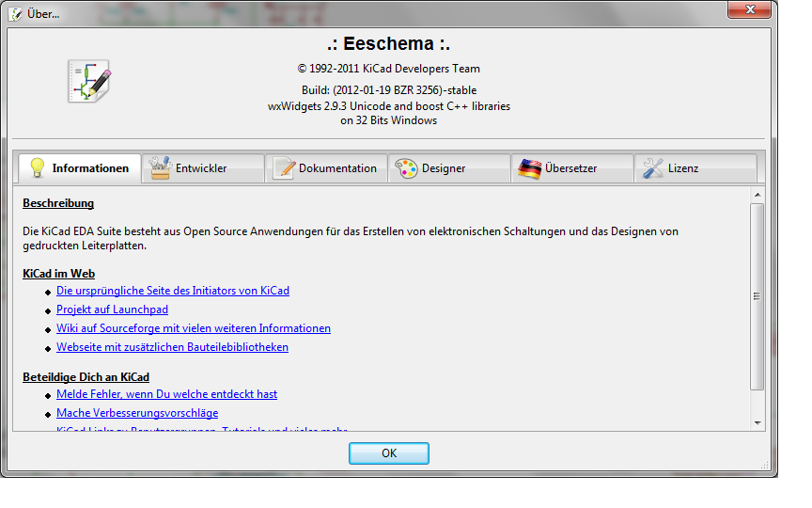Follow the Mache Verbesserungsvorschläge link

(136, 413)
